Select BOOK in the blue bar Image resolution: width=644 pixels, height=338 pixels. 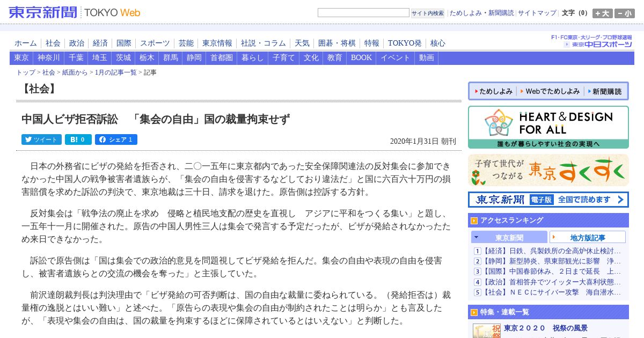click(361, 58)
